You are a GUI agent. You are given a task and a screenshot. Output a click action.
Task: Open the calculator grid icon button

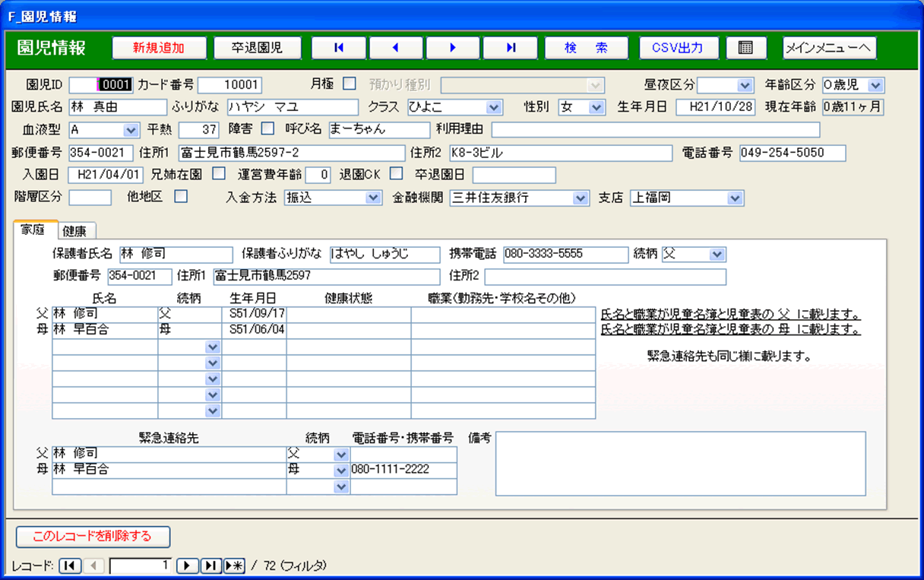[745, 48]
